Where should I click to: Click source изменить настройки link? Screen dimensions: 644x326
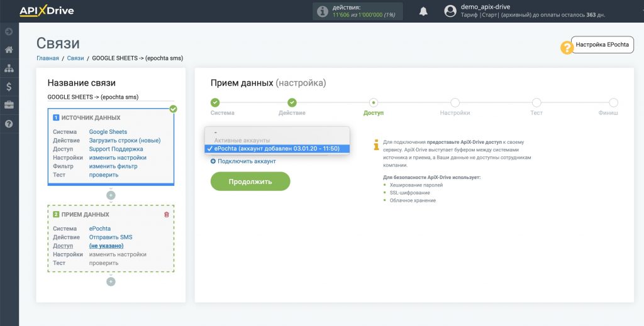(118, 158)
